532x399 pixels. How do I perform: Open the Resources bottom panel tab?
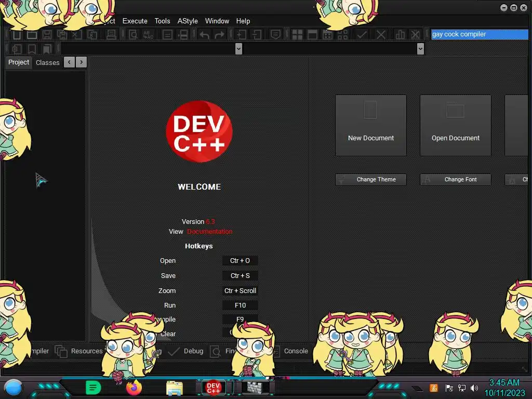click(x=79, y=351)
